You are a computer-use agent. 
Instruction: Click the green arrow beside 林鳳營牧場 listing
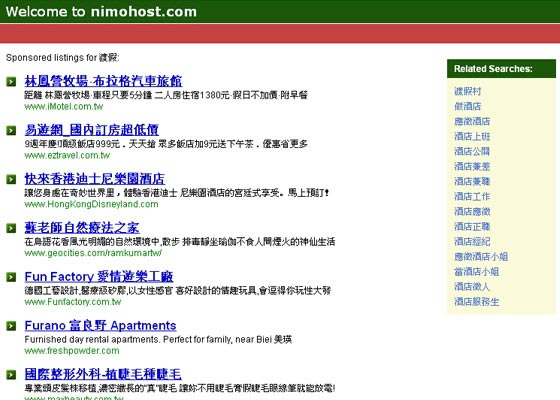pos(11,82)
